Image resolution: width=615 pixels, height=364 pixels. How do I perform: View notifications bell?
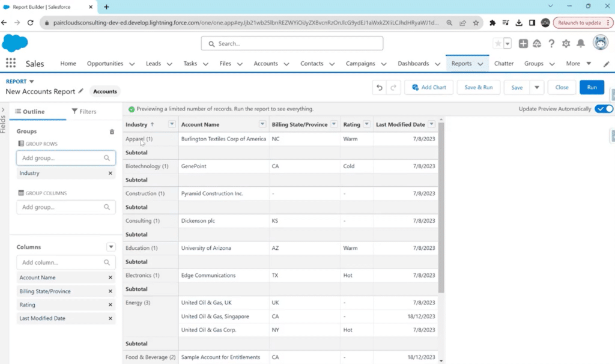pyautogui.click(x=581, y=43)
